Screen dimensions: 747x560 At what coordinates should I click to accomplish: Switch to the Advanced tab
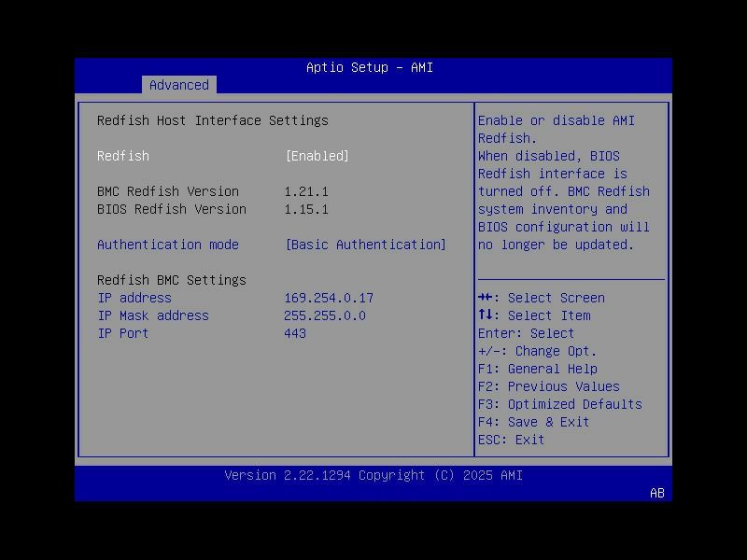(x=178, y=85)
